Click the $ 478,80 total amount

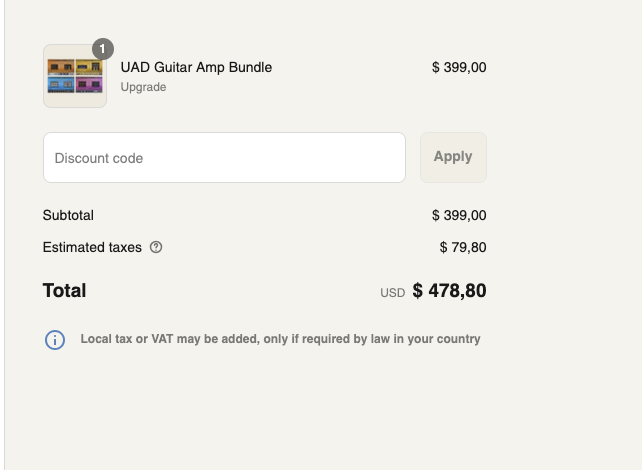(x=449, y=291)
